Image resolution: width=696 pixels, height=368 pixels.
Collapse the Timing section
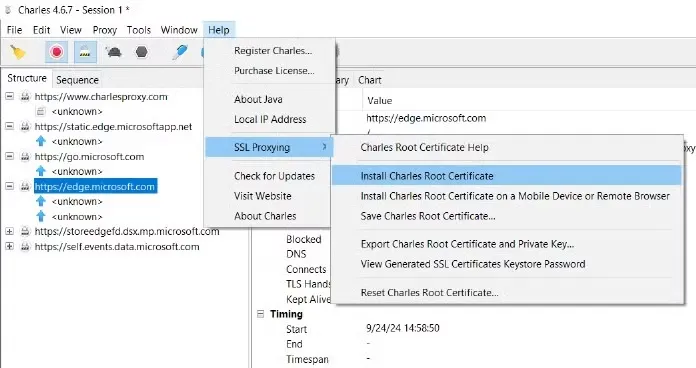[x=261, y=314]
